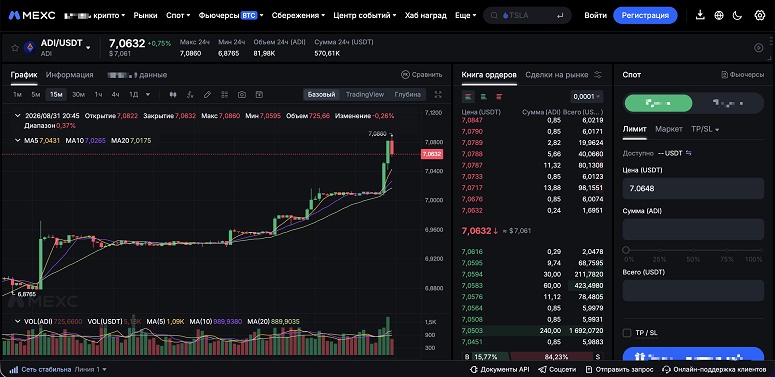The height and width of the screenshot is (377, 775).
Task: Enable the TP / SL checkbox
Action: tap(627, 333)
